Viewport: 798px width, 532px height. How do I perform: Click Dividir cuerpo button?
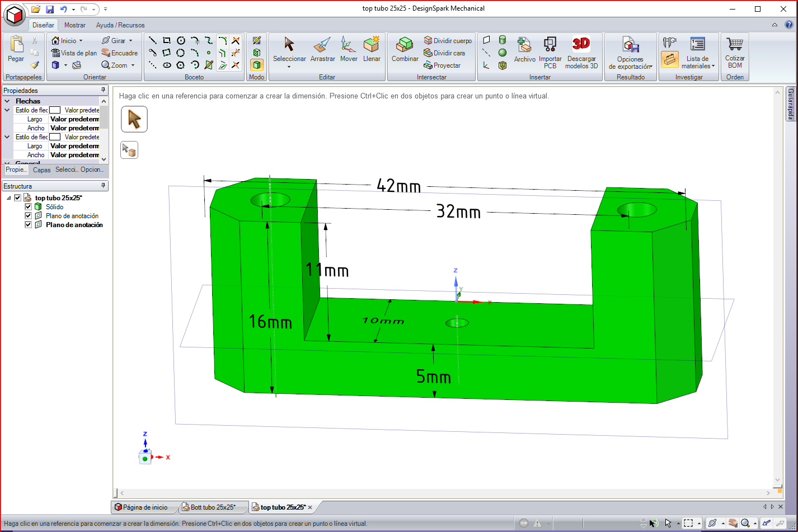[448, 41]
